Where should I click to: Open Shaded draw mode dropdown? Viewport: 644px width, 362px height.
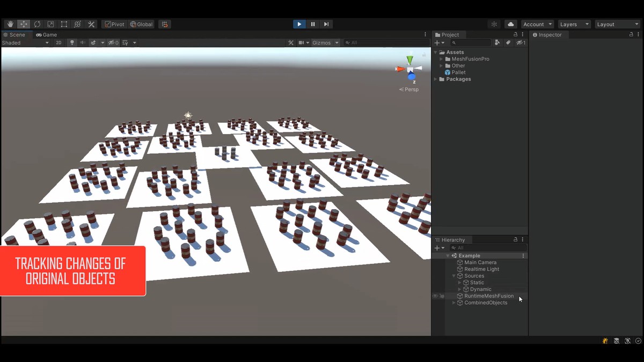click(25, 42)
